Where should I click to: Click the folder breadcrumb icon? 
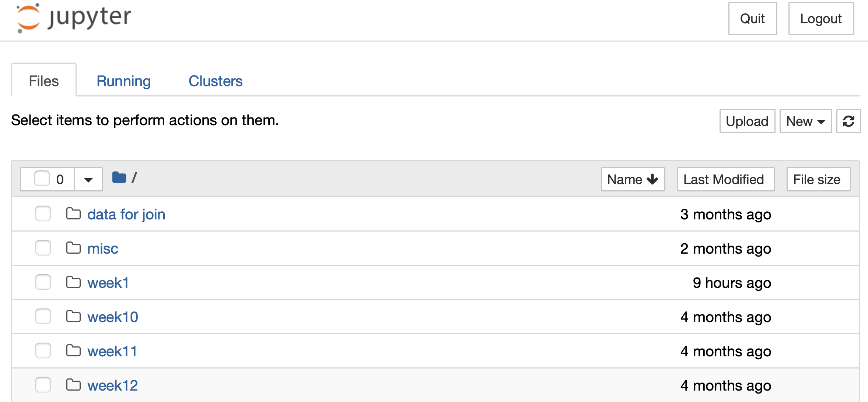coord(119,177)
